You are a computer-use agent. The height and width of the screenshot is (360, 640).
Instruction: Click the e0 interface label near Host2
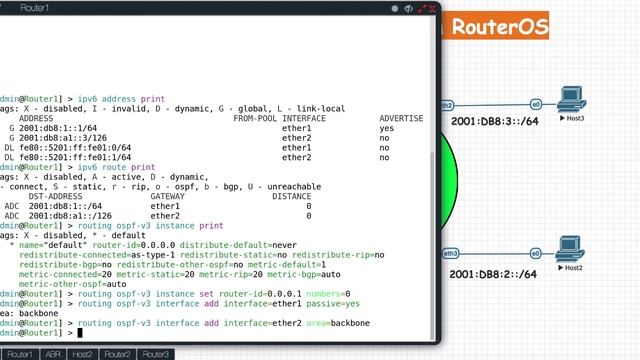tap(536, 253)
